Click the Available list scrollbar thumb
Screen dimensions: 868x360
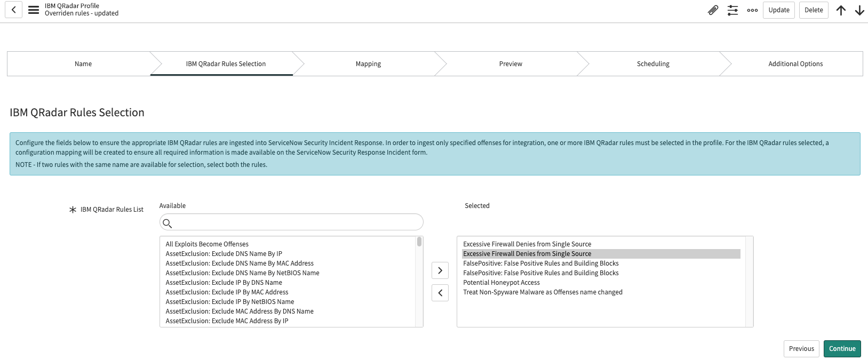point(419,242)
